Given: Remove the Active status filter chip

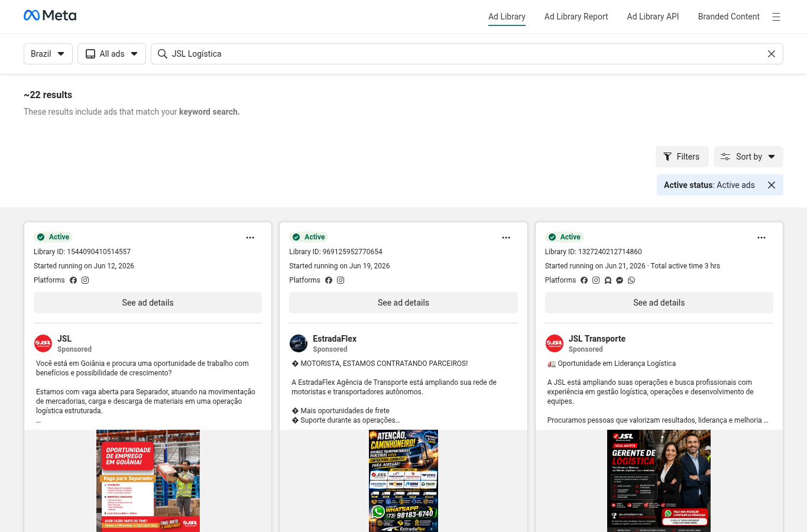Looking at the screenshot, I should [772, 185].
